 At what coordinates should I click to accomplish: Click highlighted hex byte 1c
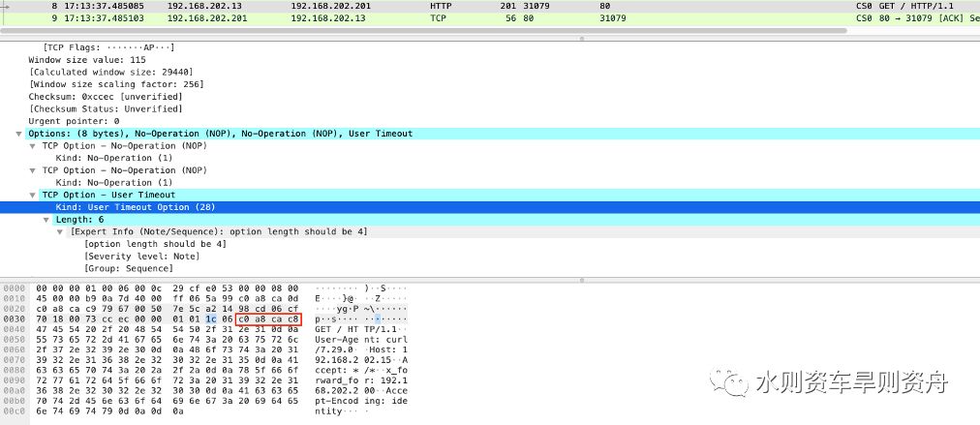(211, 319)
